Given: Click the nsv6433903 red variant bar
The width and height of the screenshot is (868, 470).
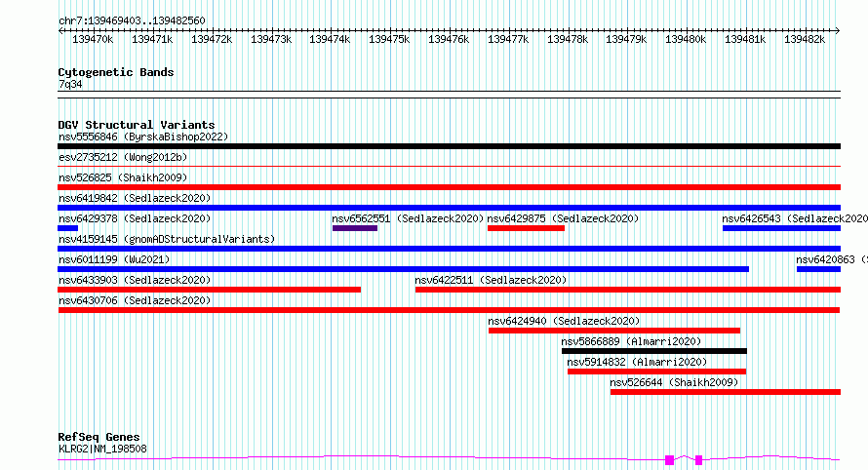Looking at the screenshot, I should click(x=210, y=290).
